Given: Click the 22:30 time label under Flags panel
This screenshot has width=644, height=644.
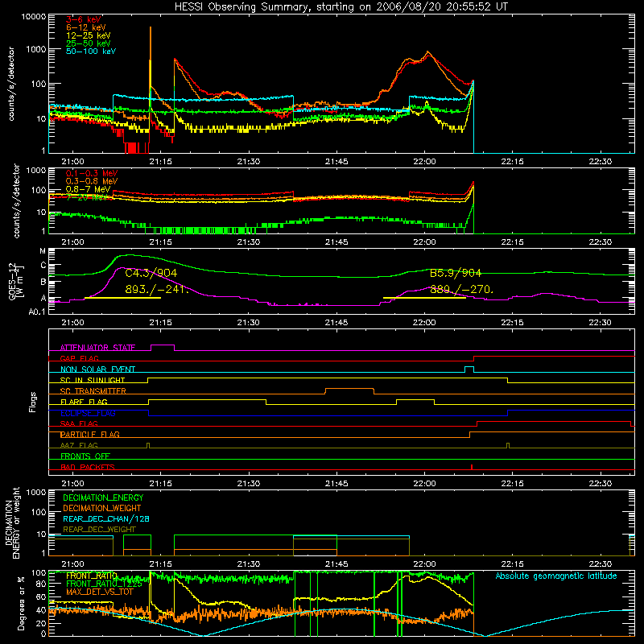Looking at the screenshot, I should [x=600, y=484].
